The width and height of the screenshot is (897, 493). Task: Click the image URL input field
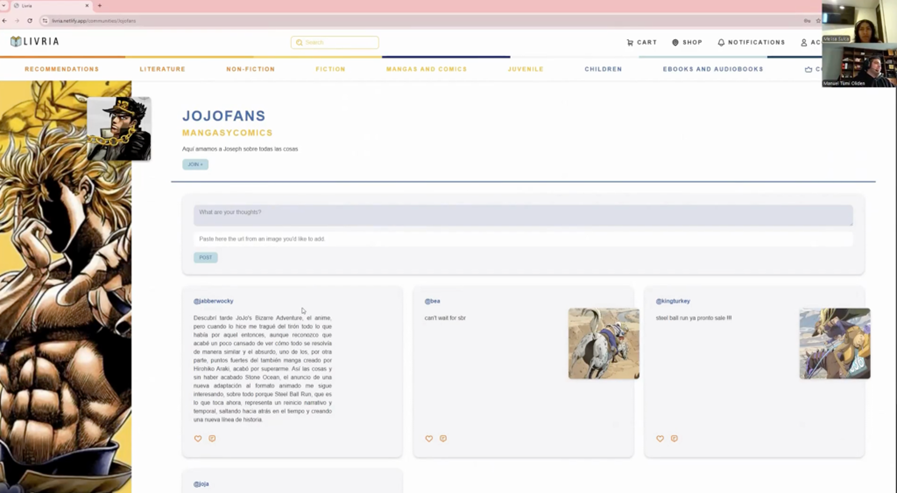coord(523,239)
